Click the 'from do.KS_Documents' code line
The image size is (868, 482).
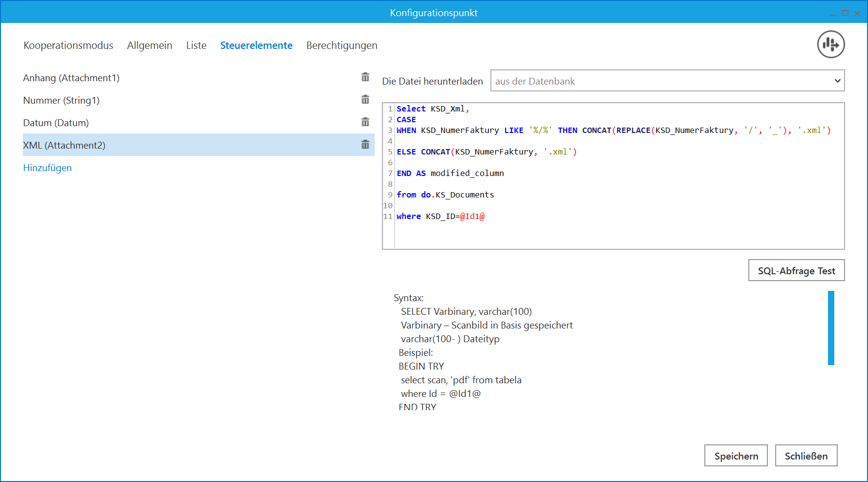coord(445,195)
